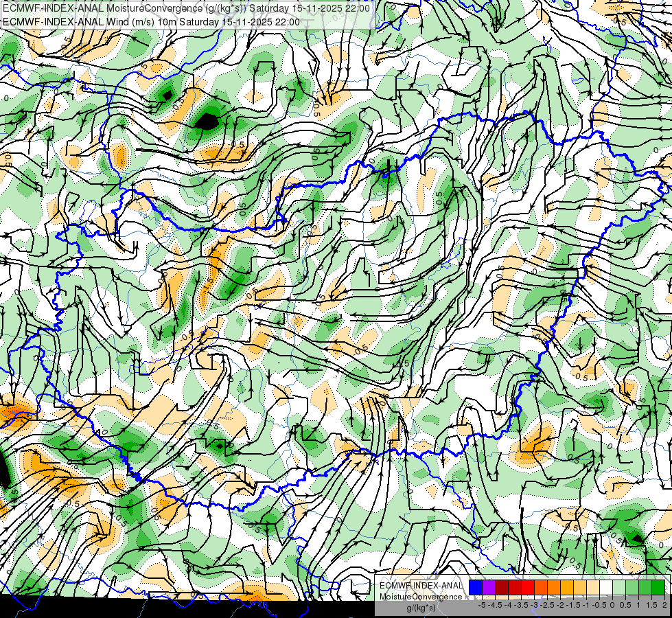Click the blue legend swatch below -5
The image size is (672, 618).
(476, 587)
